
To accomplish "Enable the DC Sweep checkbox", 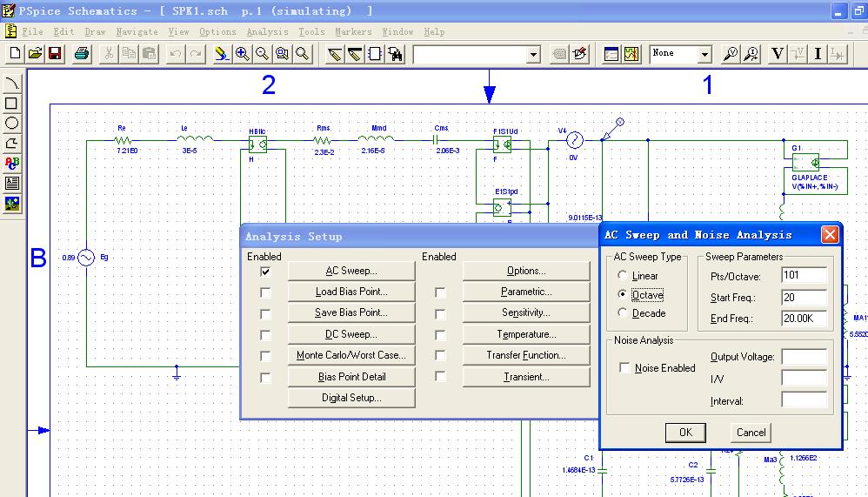I will click(265, 335).
